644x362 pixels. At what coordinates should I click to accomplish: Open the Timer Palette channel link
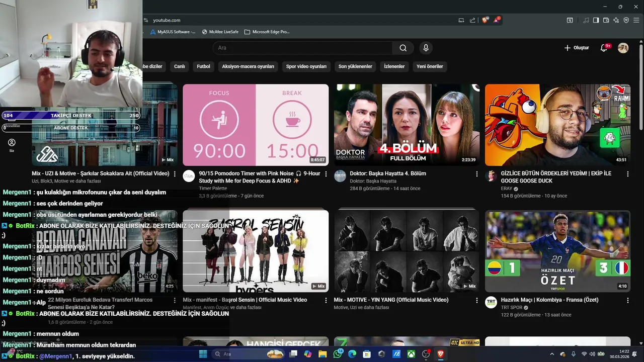[213, 189]
